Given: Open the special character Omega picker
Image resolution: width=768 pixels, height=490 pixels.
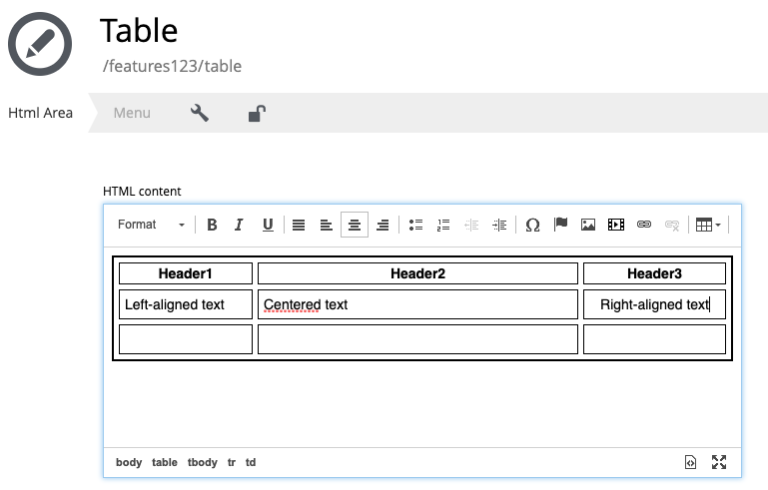Looking at the screenshot, I should (532, 225).
